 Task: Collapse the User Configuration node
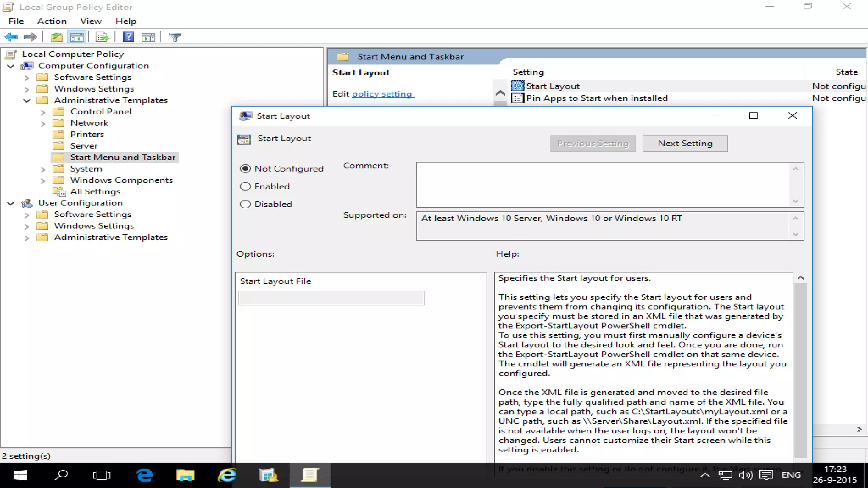11,203
